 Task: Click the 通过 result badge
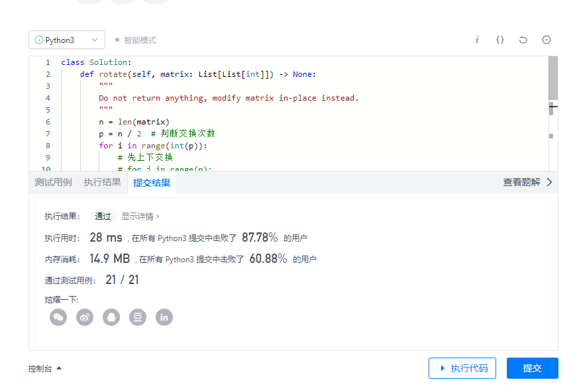[x=103, y=215]
